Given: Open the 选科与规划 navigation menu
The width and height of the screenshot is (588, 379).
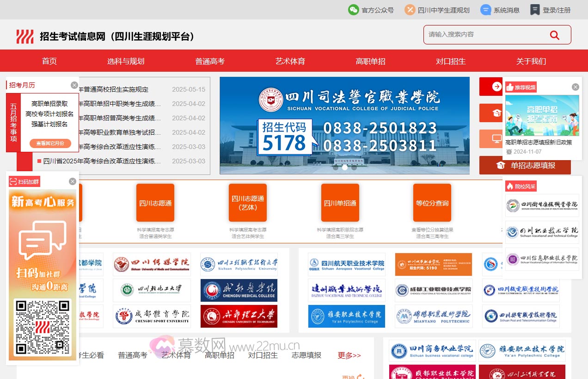Looking at the screenshot, I should (x=126, y=61).
